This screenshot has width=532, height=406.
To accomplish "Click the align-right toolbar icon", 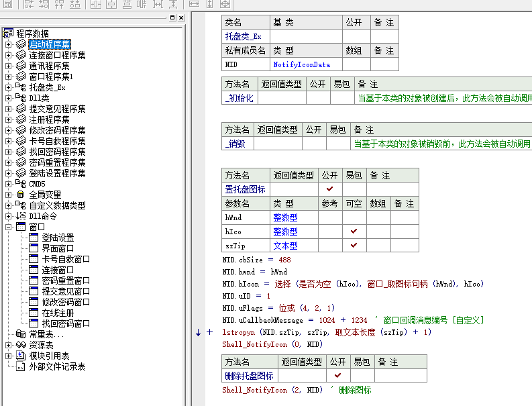I will (x=44, y=4).
